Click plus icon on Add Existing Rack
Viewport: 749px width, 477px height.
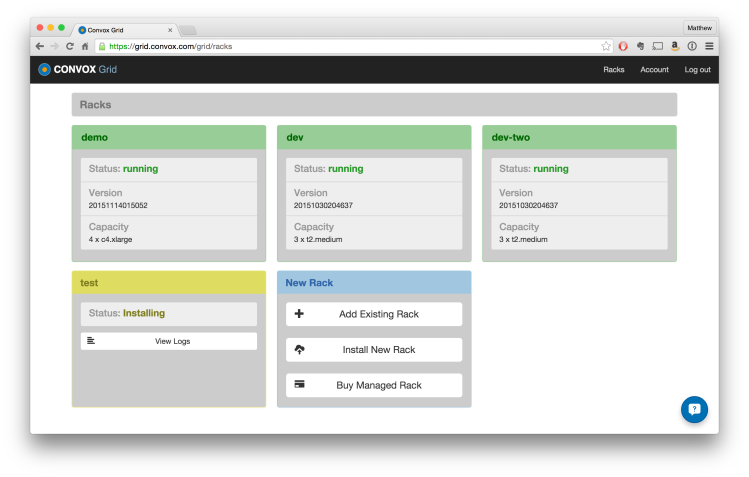coord(299,314)
